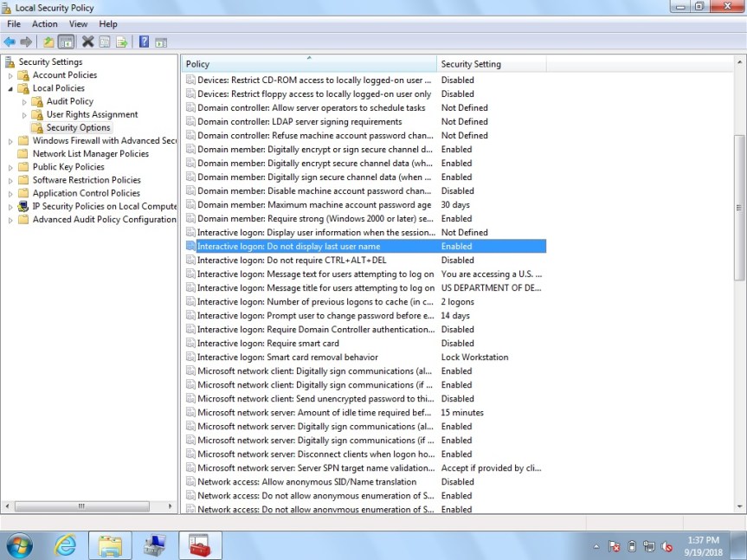747x560 pixels.
Task: Click the Properties toolbar icon
Action: [105, 42]
